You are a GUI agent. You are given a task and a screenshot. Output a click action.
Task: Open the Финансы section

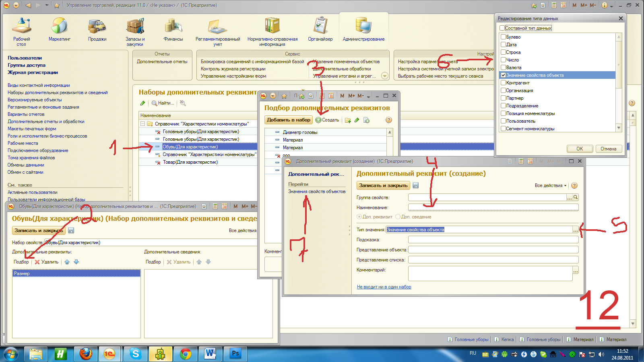point(173,29)
